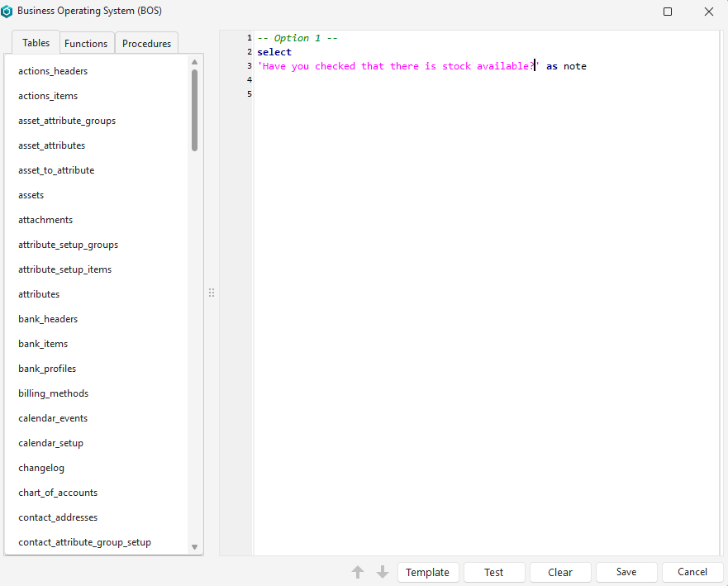
Task: Select the assets table
Action: click(x=31, y=195)
